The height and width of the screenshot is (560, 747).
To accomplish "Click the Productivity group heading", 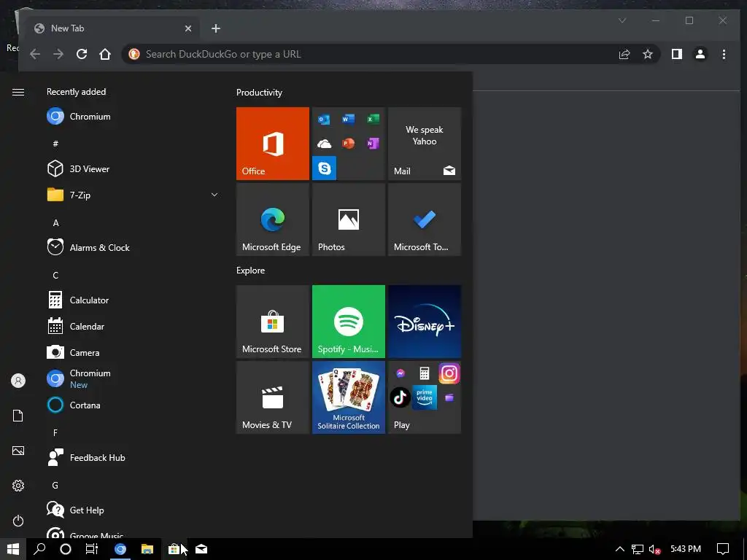I will point(259,93).
